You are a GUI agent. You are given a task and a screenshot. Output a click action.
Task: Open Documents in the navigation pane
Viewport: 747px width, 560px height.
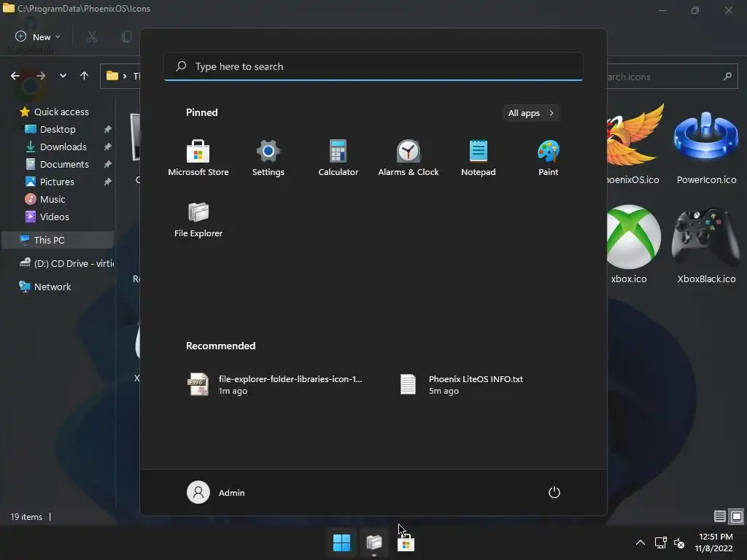click(57, 164)
